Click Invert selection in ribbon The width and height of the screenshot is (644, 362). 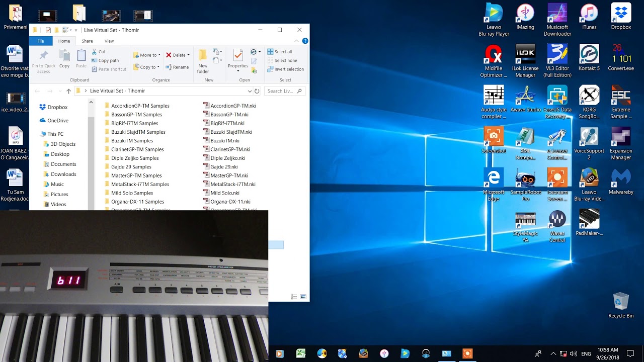tap(285, 69)
